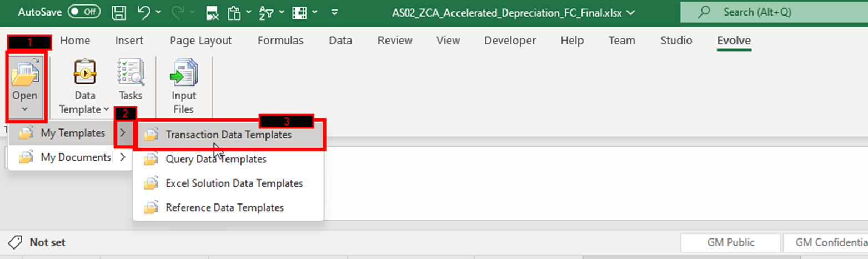Click the Paste clipboard icon in quick access
This screenshot has height=259, width=868.
coord(235,12)
